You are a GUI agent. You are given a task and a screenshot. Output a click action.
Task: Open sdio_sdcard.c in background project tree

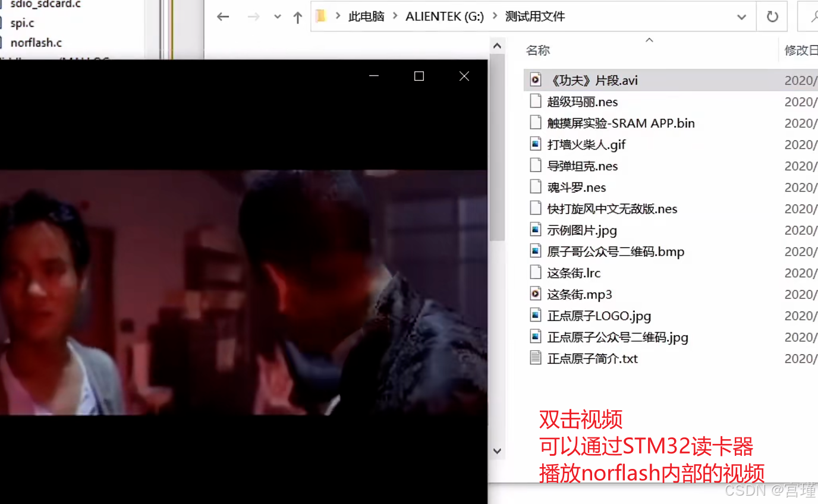pyautogui.click(x=45, y=4)
